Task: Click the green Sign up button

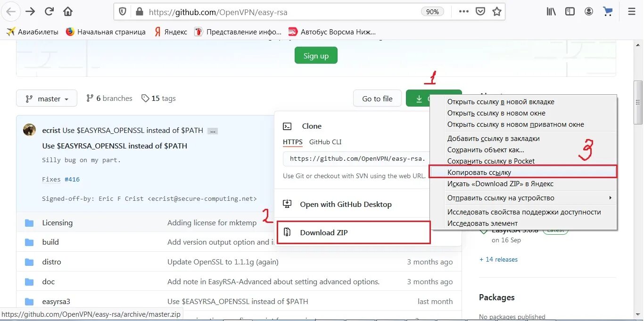Action: [x=316, y=56]
